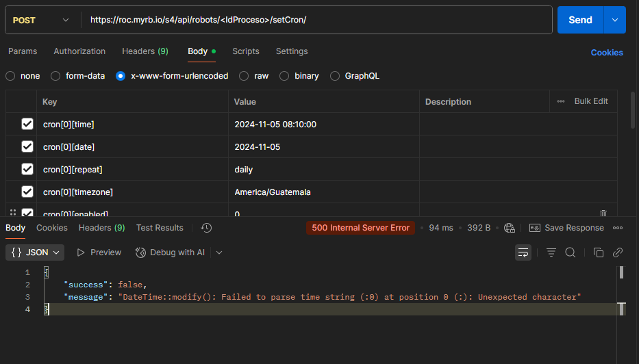Open the POST method dropdown
Image resolution: width=639 pixels, height=364 pixels.
[x=41, y=20]
